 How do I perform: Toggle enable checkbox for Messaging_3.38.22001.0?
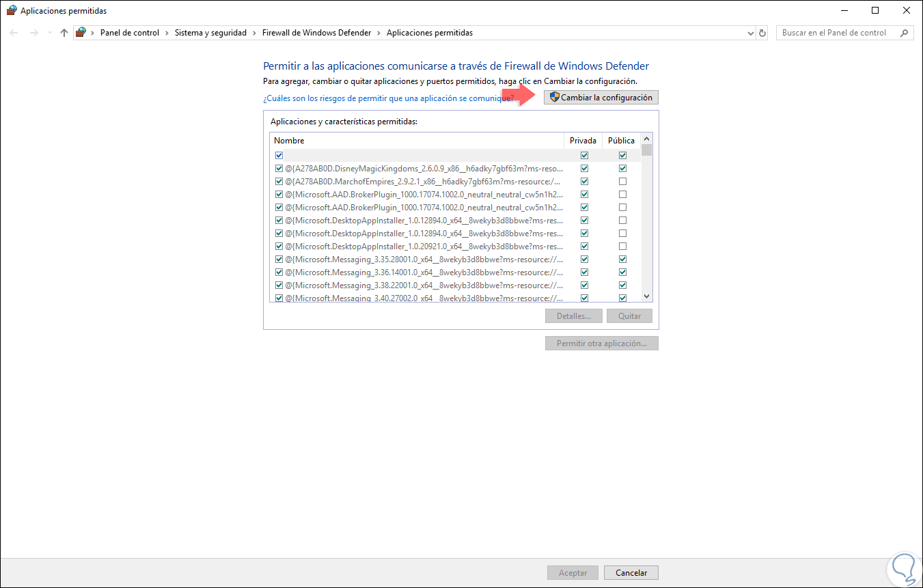pos(279,285)
